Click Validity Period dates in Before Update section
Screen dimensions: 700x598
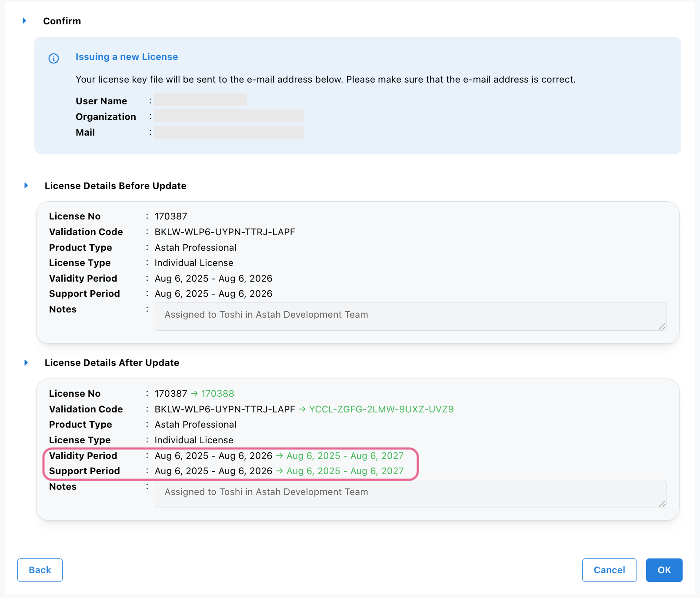(213, 279)
